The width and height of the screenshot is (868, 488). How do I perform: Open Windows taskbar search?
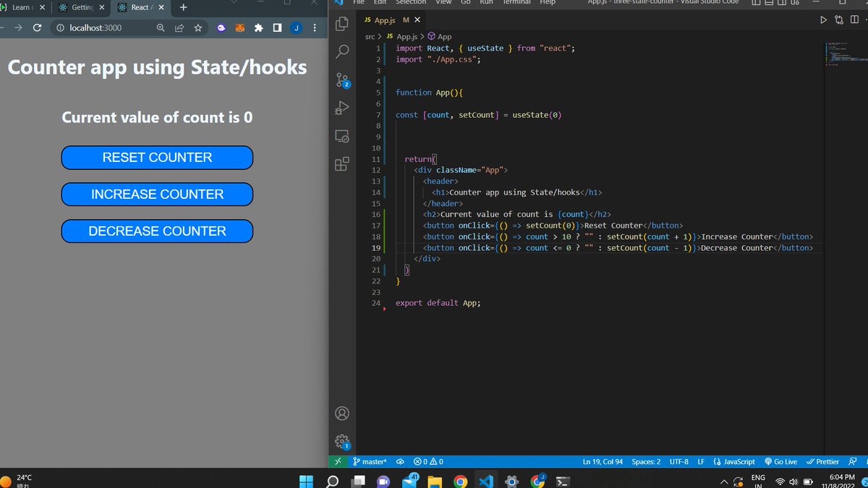pyautogui.click(x=333, y=481)
